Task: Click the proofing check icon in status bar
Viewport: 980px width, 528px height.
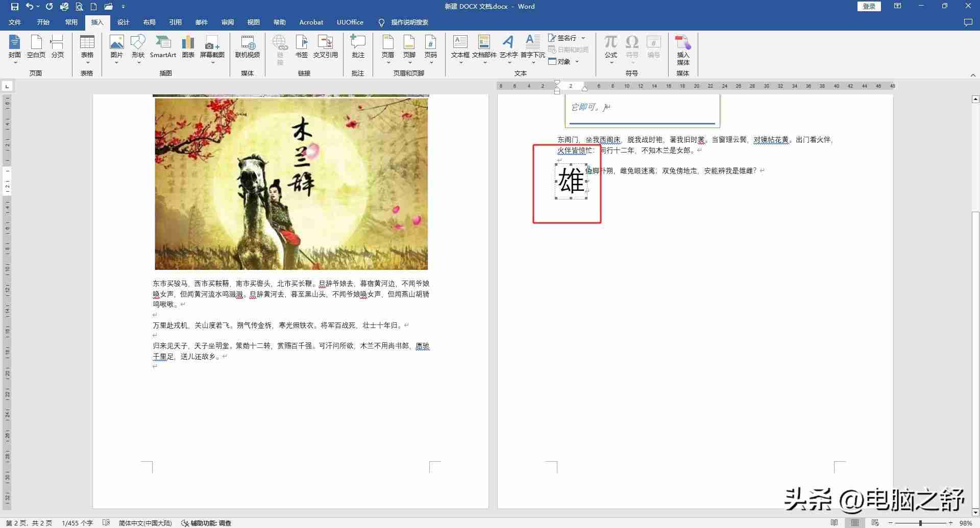Action: (106, 523)
